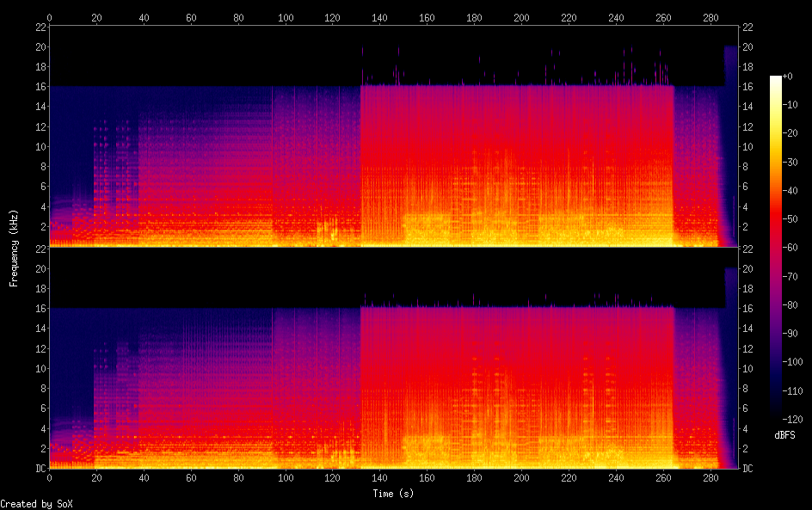Click the 16 kHz label left of the upper channel
The width and height of the screenshot is (812, 510).
pos(40,87)
